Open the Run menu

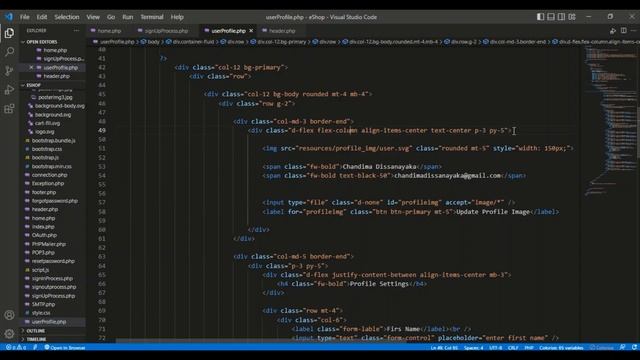tap(128, 17)
